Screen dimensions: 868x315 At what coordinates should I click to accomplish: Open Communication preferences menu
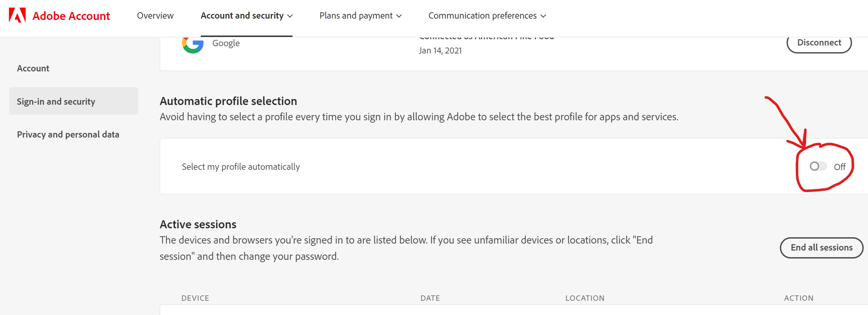pos(482,16)
